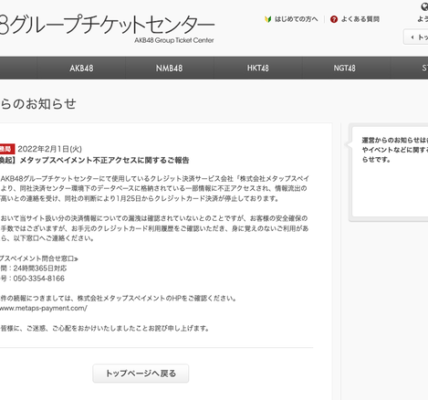This screenshot has width=428, height=400.
Task: Open the よくある質問 link
Action: 360,19
